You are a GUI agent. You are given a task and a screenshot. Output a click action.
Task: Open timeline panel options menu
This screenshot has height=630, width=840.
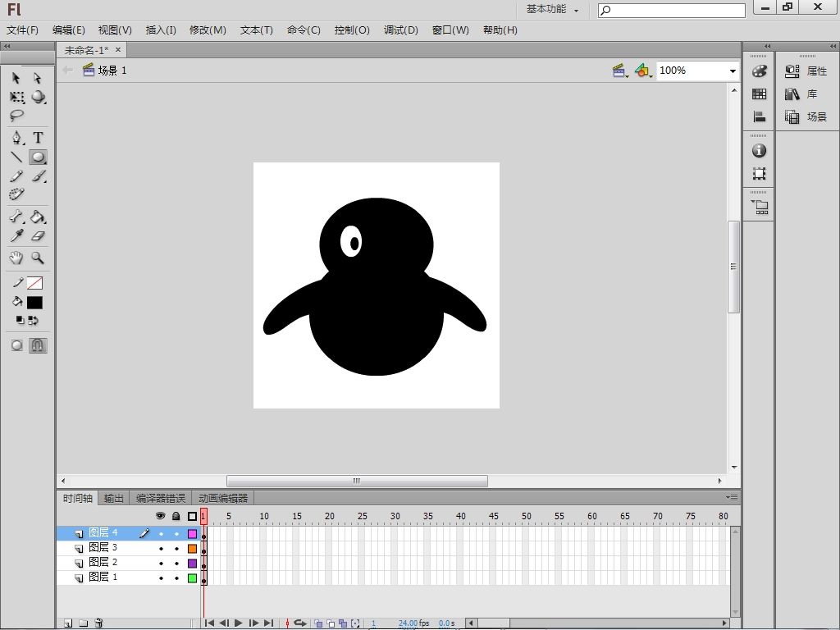tap(732, 498)
